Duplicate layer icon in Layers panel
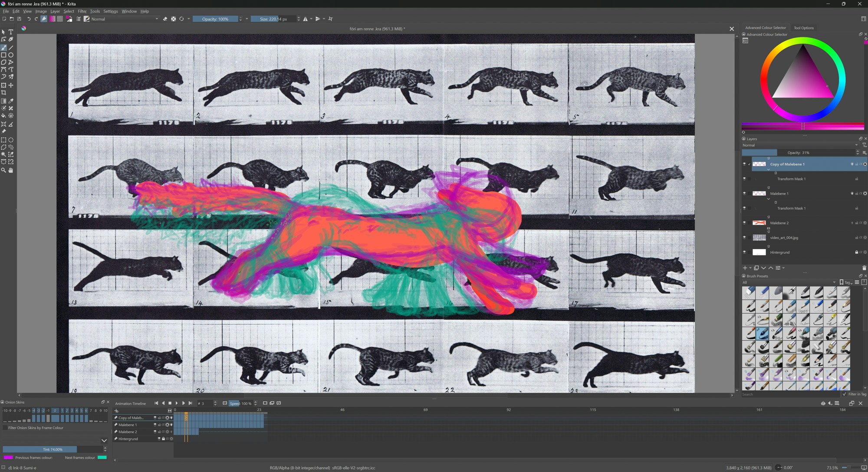Viewport: 868px width, 472px height. pyautogui.click(x=756, y=268)
